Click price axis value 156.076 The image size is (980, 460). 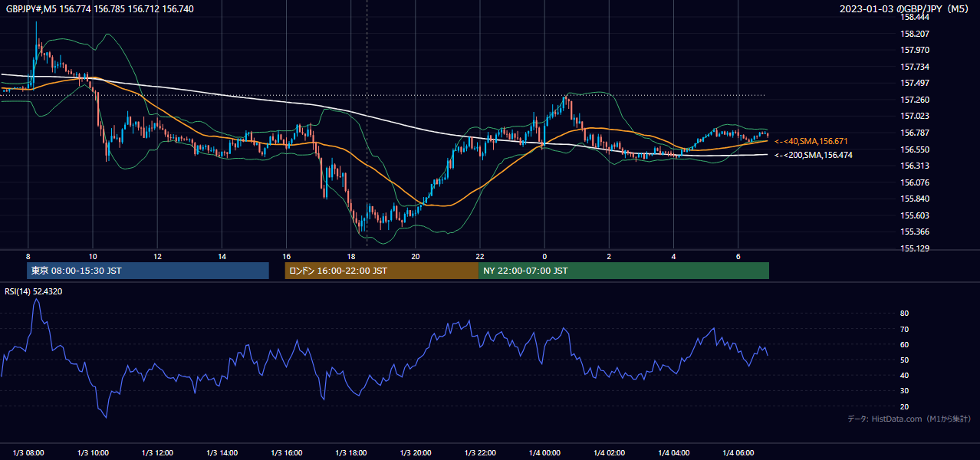pyautogui.click(x=915, y=182)
